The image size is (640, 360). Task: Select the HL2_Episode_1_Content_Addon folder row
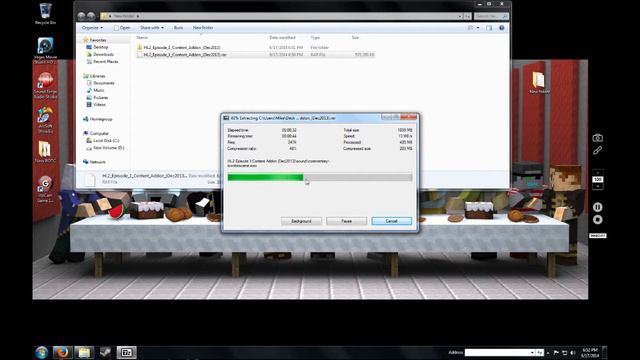pyautogui.click(x=255, y=47)
